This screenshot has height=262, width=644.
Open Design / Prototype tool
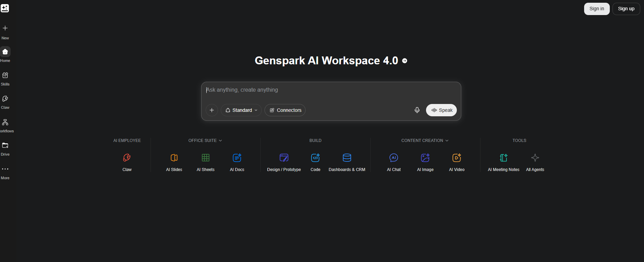(x=284, y=162)
